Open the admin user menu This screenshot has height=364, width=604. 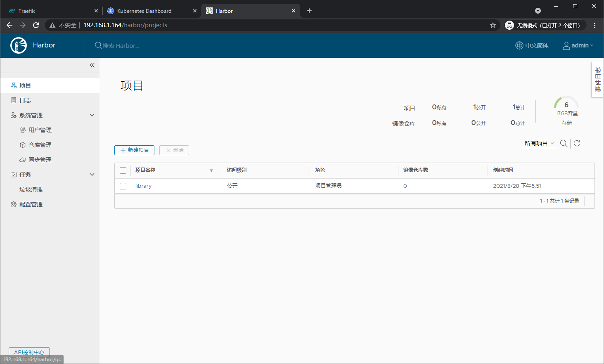[x=578, y=45]
